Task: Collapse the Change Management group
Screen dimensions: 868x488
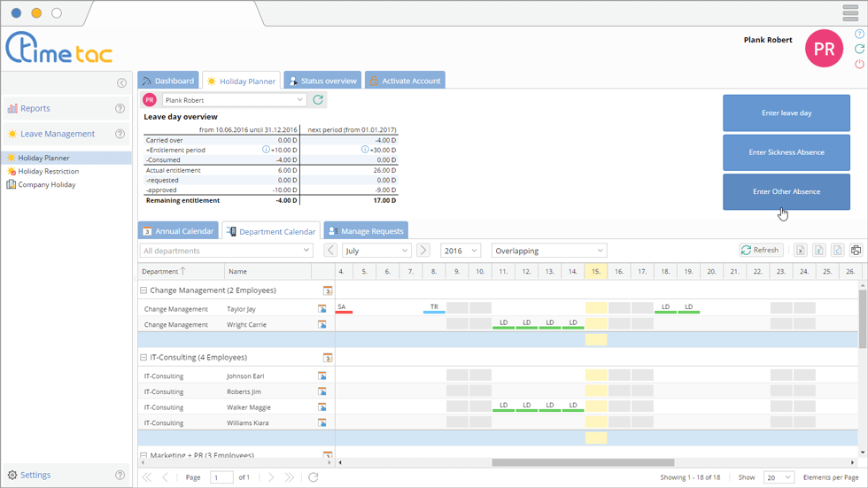Action: tap(143, 290)
